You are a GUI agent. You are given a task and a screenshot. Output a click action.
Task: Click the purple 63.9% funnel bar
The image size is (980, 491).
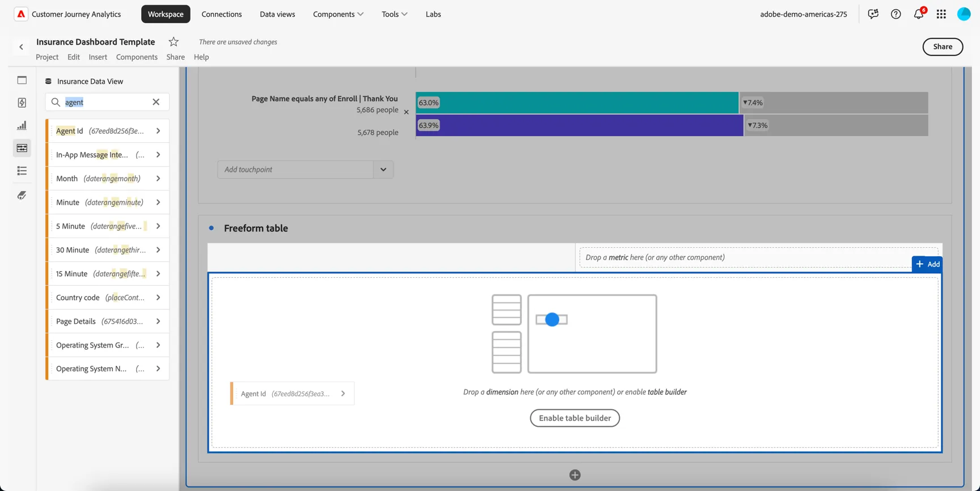pyautogui.click(x=579, y=125)
